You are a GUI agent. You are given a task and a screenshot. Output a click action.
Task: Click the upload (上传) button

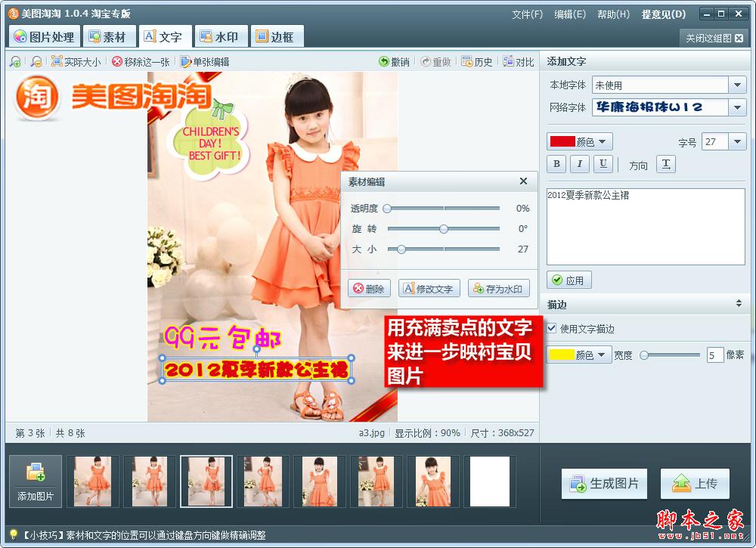(x=695, y=484)
